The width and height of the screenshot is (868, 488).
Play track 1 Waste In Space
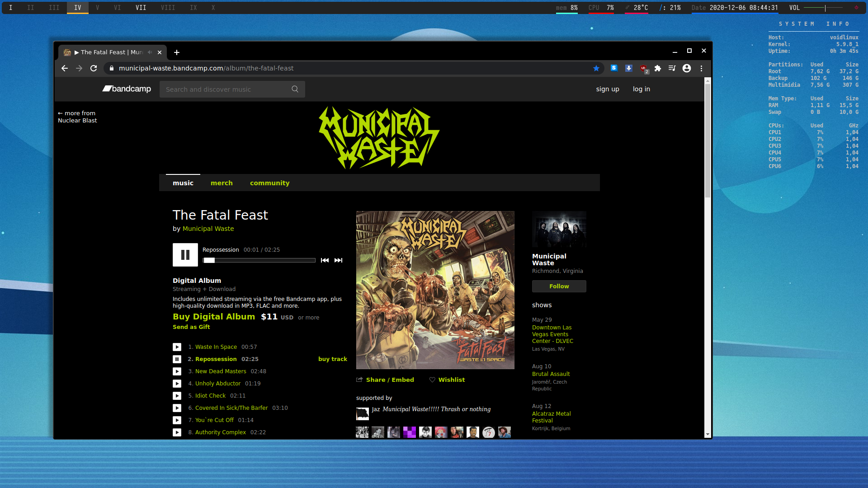click(x=177, y=347)
